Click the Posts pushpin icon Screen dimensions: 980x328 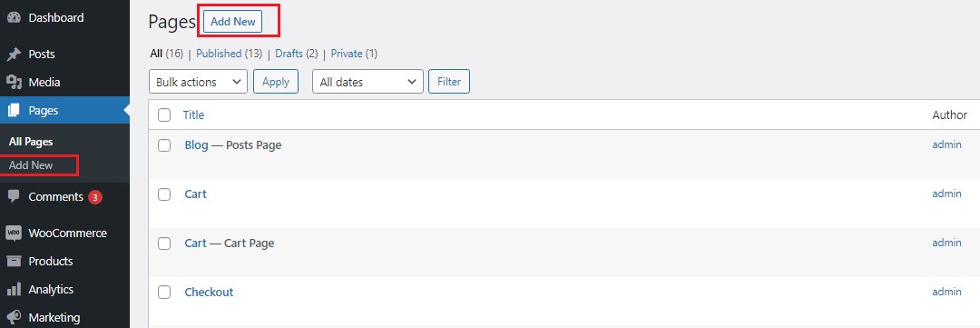click(14, 55)
